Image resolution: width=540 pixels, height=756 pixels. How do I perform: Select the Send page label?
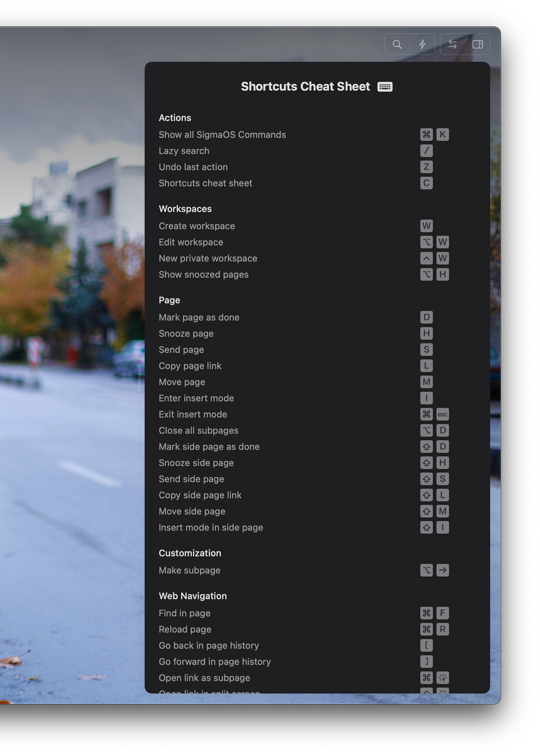pyautogui.click(x=181, y=350)
